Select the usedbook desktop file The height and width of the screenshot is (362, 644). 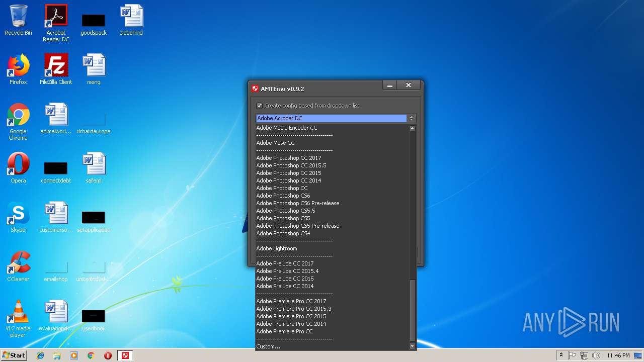(x=94, y=320)
